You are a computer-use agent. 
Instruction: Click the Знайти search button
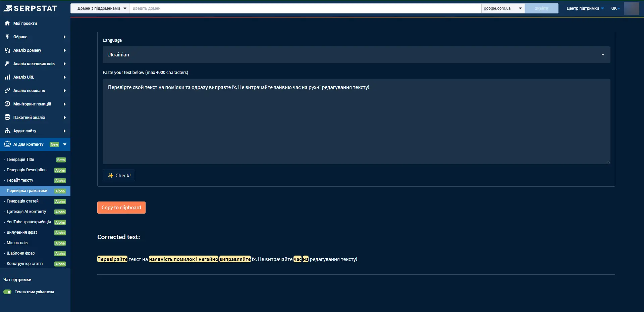click(x=541, y=8)
